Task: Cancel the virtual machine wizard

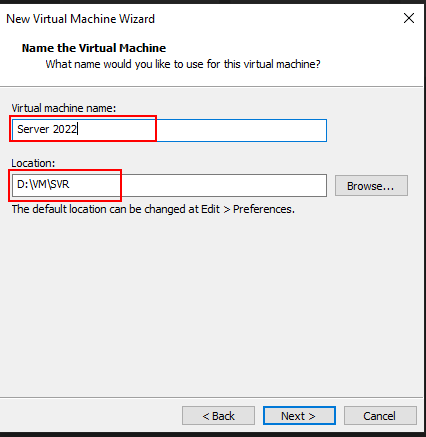Action: click(380, 416)
